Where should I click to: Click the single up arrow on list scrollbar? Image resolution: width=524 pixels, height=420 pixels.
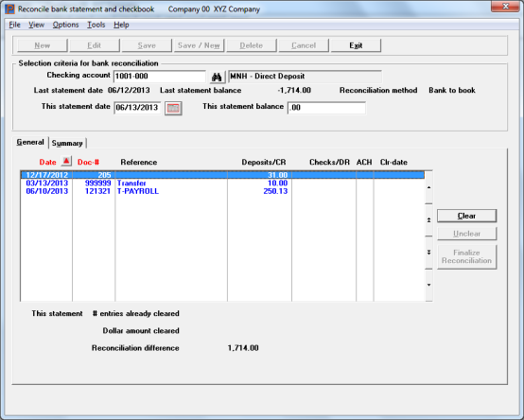click(x=428, y=187)
